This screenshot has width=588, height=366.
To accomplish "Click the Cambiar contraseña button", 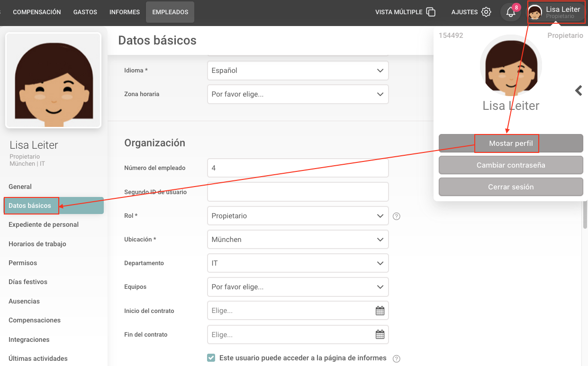I will coord(511,165).
